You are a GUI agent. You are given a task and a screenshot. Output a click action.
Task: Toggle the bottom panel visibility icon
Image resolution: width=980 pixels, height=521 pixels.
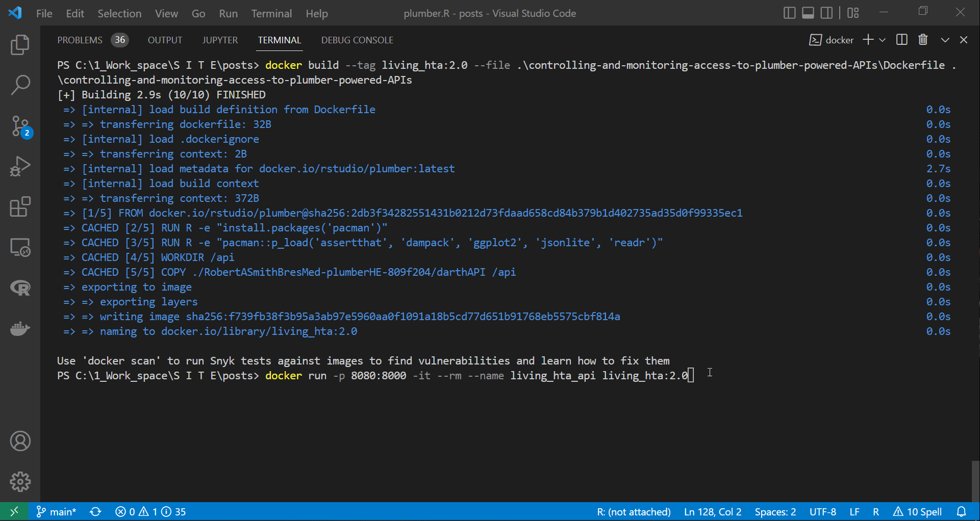pos(808,13)
